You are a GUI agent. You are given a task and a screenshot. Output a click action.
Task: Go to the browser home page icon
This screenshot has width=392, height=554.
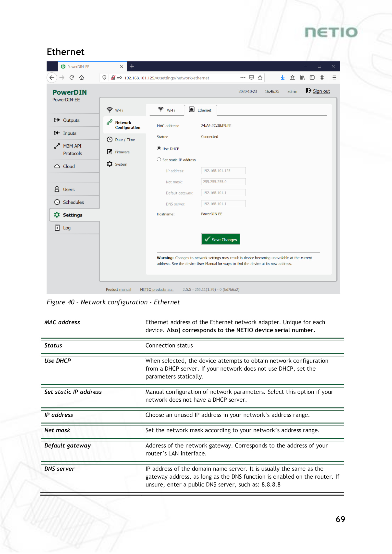point(82,78)
